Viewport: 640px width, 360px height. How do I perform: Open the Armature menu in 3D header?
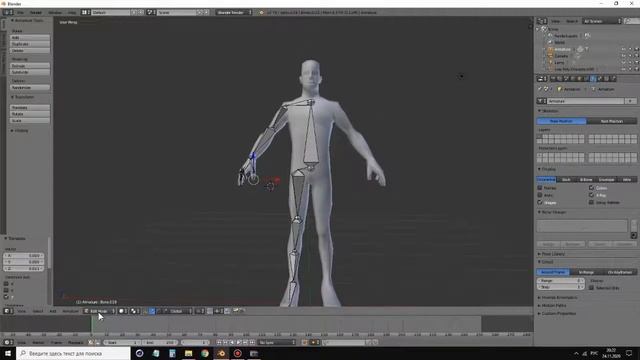[x=70, y=311]
